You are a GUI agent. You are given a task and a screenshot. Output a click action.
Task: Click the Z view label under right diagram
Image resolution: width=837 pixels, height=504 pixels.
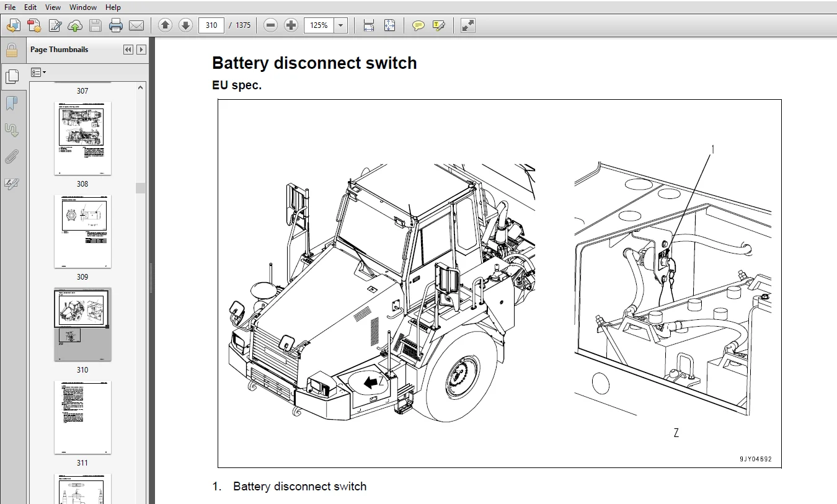676,433
